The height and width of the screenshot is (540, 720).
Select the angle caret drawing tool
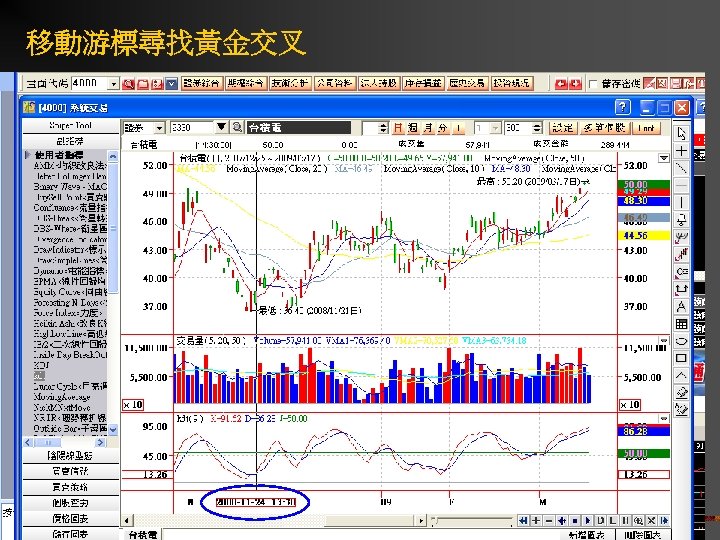click(681, 375)
